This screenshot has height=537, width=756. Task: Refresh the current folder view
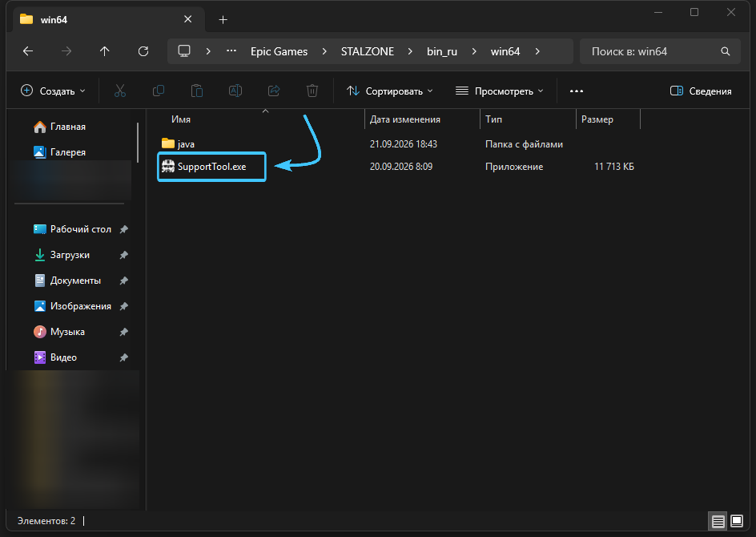[x=143, y=51]
